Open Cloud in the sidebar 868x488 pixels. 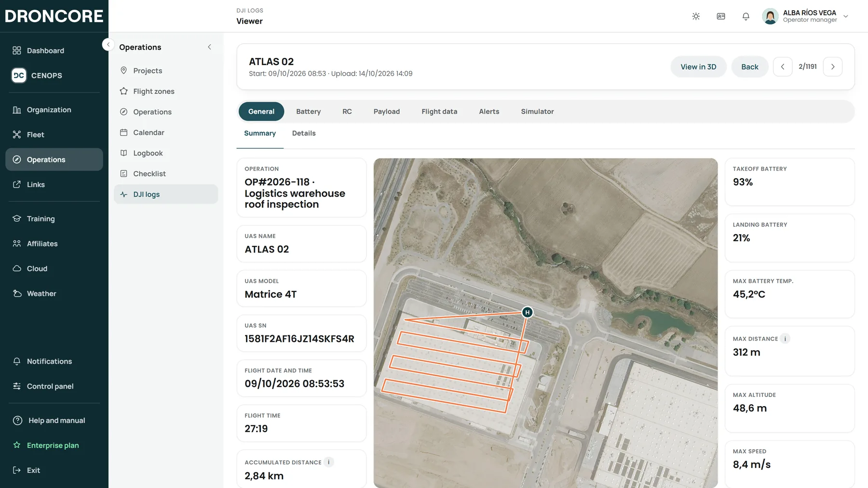54,268
